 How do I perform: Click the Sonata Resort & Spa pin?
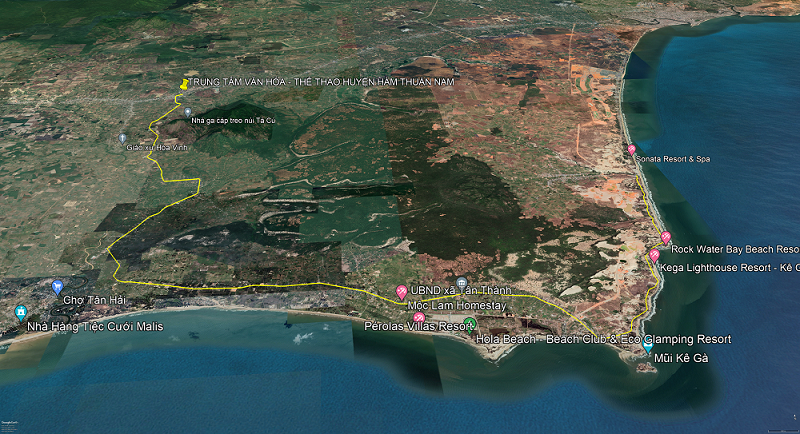(x=631, y=149)
